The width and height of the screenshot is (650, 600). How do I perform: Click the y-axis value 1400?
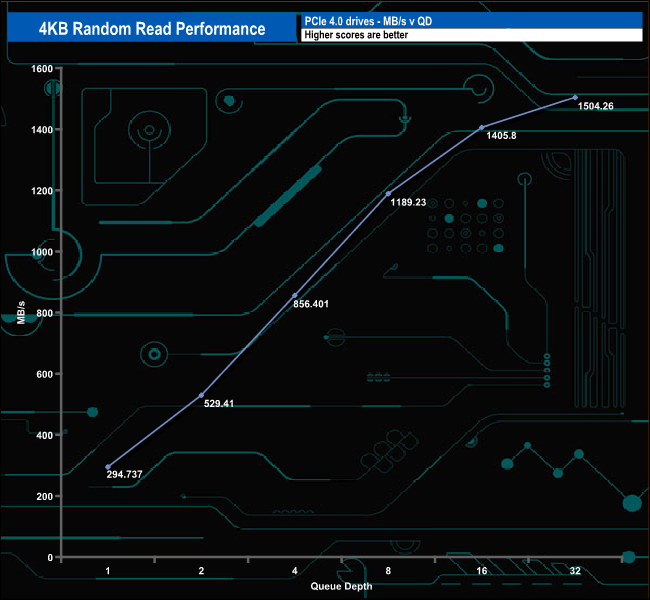pyautogui.click(x=42, y=130)
